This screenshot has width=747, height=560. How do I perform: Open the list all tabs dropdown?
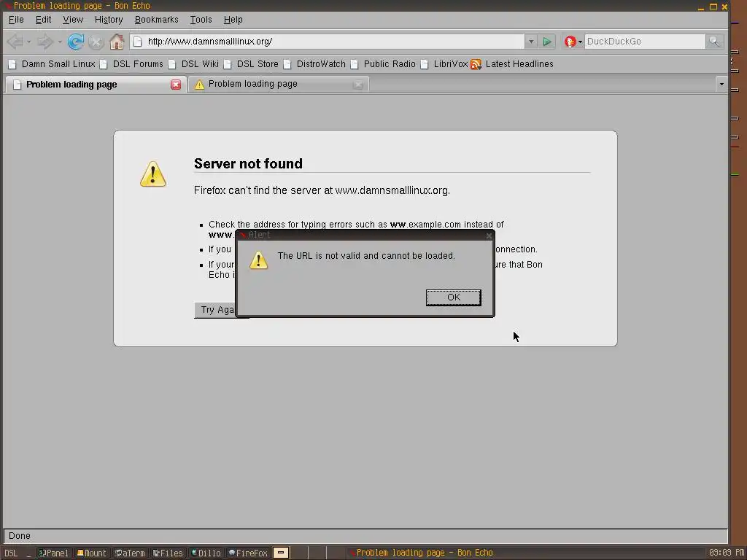721,85
